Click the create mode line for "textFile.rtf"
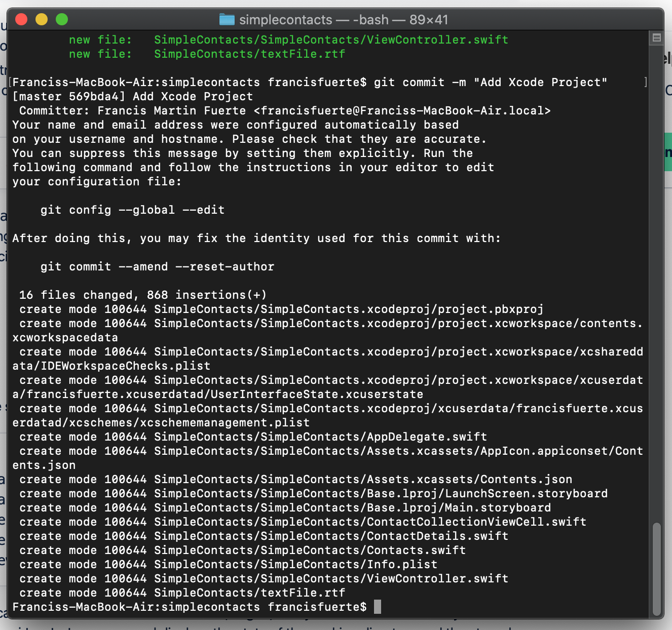672x630 pixels. 182,593
